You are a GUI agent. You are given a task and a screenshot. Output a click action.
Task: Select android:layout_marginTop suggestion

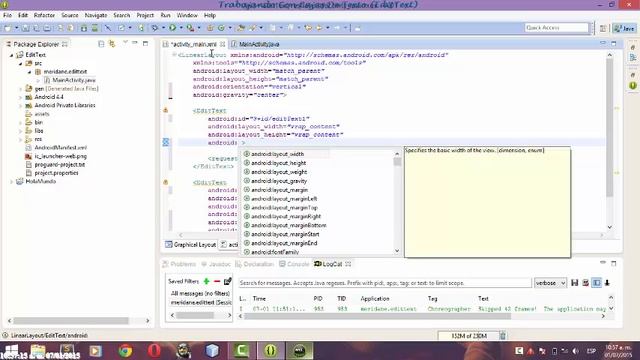pos(284,207)
